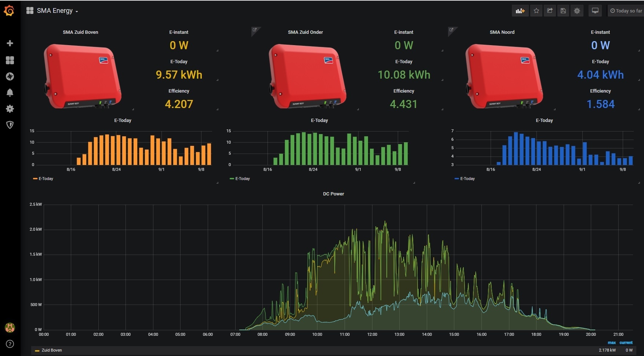Open Configuration gear in the sidebar
This screenshot has width=644, height=356.
pyautogui.click(x=10, y=109)
